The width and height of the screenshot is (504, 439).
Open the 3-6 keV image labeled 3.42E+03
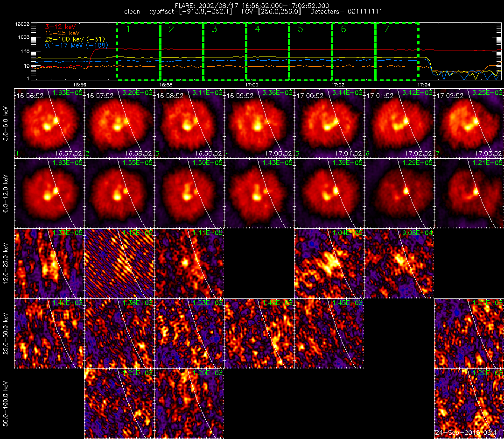pos(399,123)
